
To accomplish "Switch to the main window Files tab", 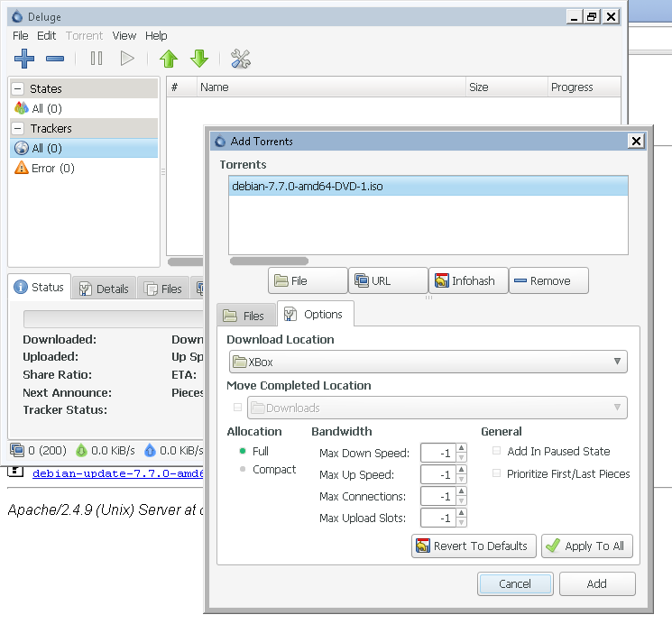I will [x=163, y=289].
